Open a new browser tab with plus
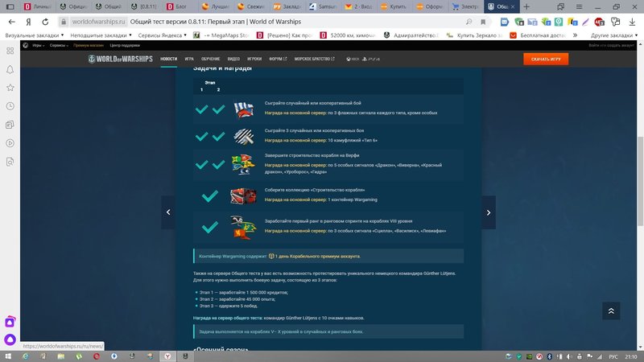 pos(526,6)
